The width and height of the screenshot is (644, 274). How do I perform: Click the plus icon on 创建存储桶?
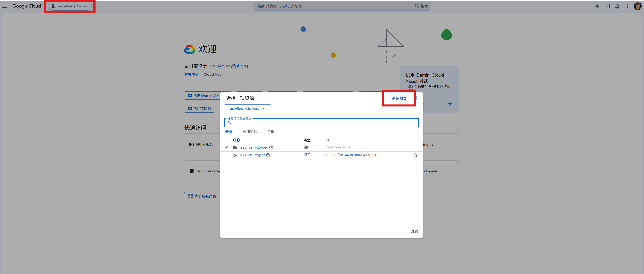[190, 109]
